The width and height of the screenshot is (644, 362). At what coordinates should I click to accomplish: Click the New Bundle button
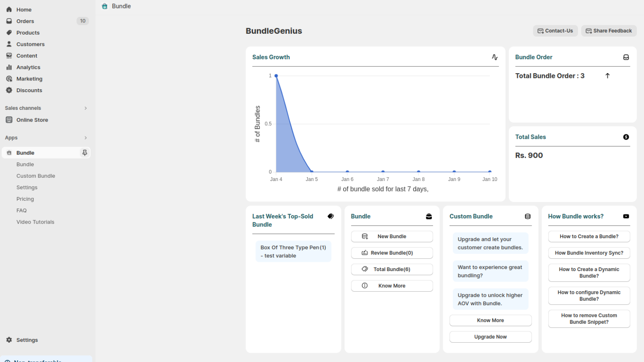pos(392,237)
